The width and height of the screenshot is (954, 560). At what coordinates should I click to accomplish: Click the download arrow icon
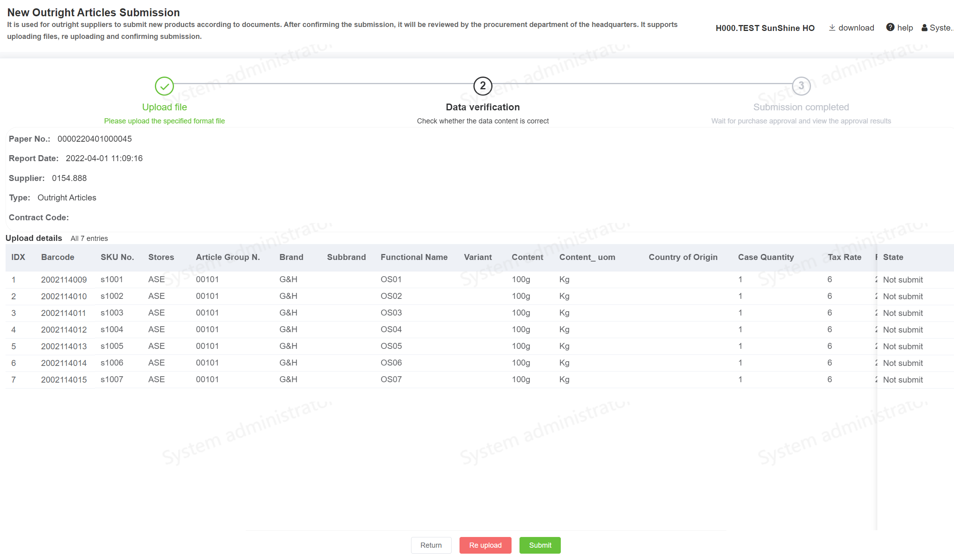[x=832, y=27]
